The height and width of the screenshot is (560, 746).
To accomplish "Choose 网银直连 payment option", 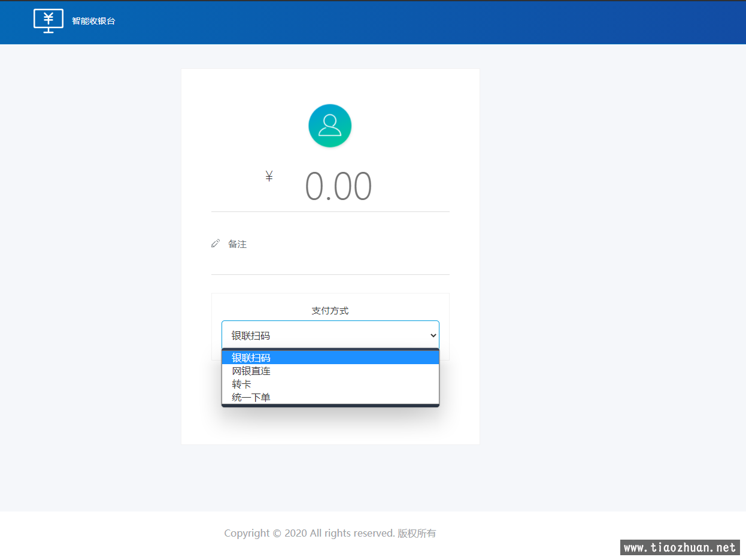I will coord(330,371).
